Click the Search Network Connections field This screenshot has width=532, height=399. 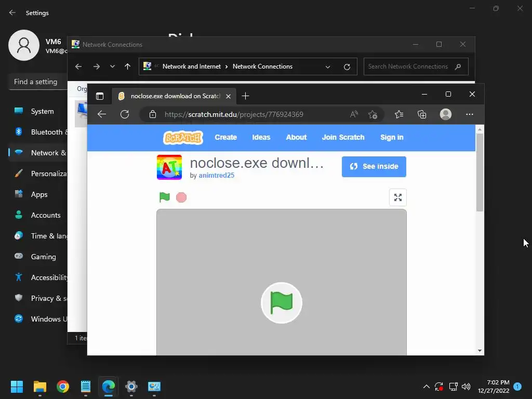click(x=416, y=66)
